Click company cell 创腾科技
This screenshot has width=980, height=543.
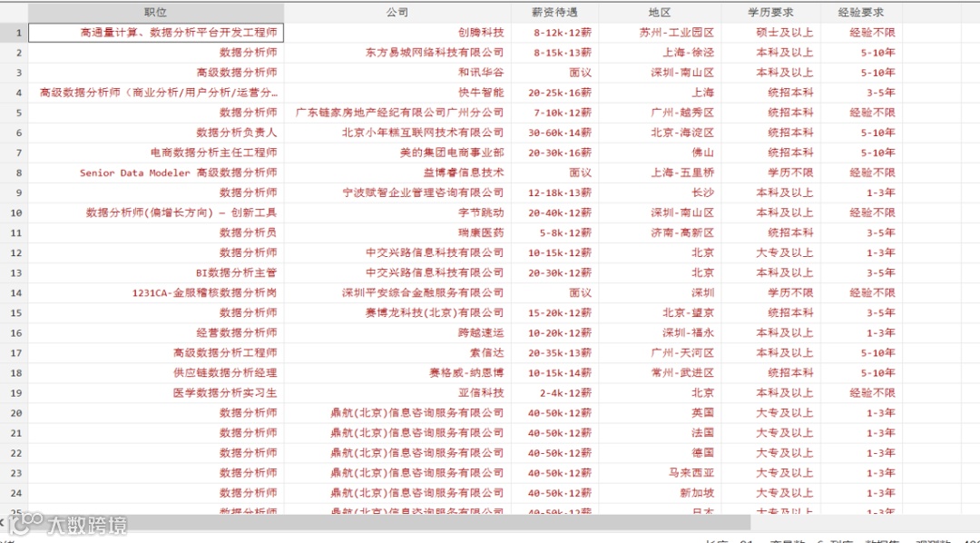397,33
